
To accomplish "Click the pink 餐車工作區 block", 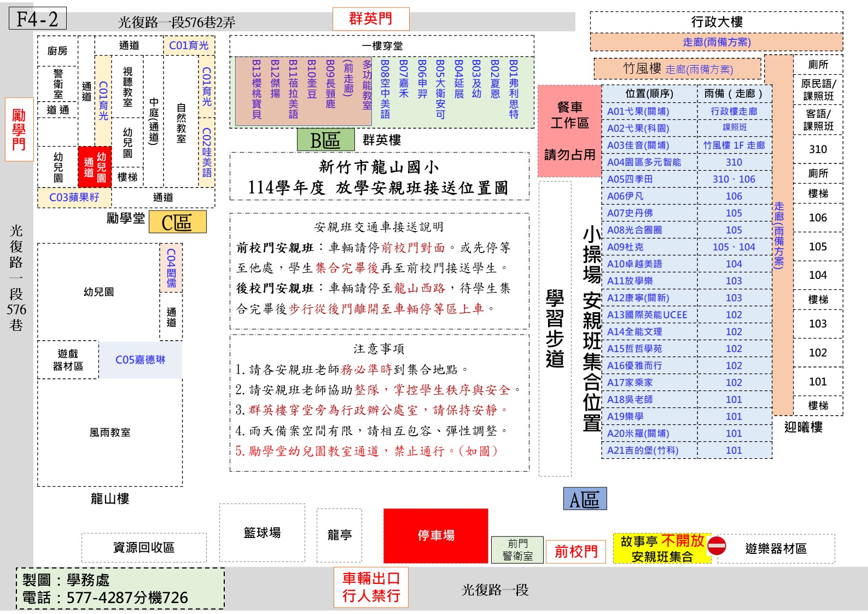I will pyautogui.click(x=569, y=131).
